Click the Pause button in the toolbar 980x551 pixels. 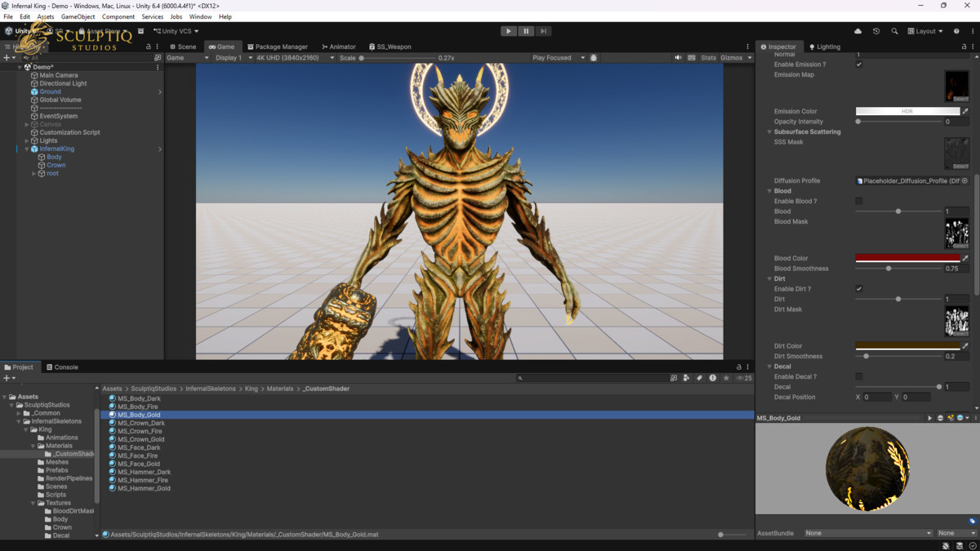(x=526, y=31)
